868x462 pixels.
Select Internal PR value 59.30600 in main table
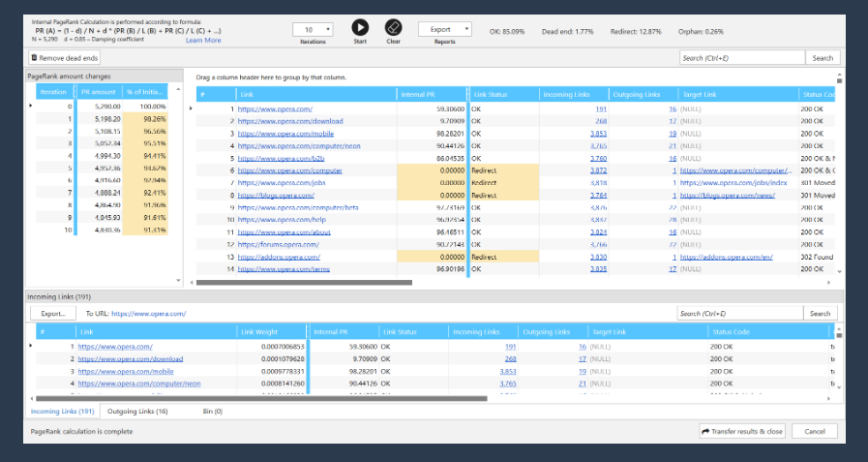[433, 109]
